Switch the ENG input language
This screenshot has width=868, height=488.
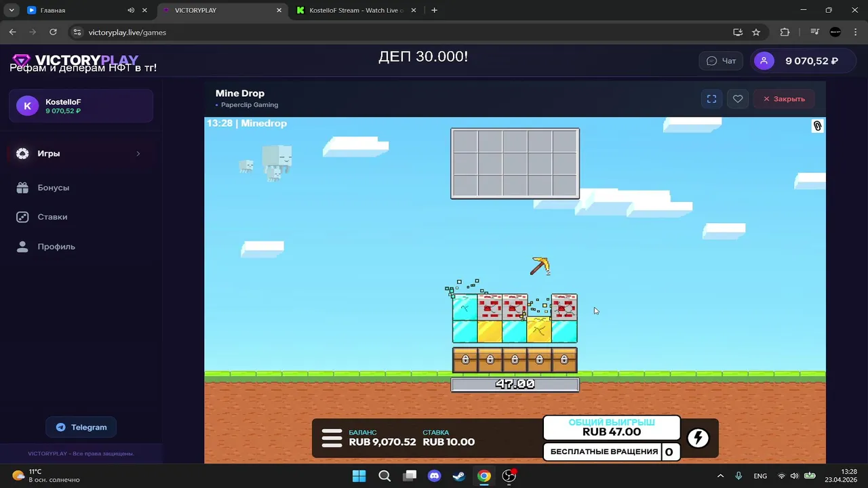[760, 476]
